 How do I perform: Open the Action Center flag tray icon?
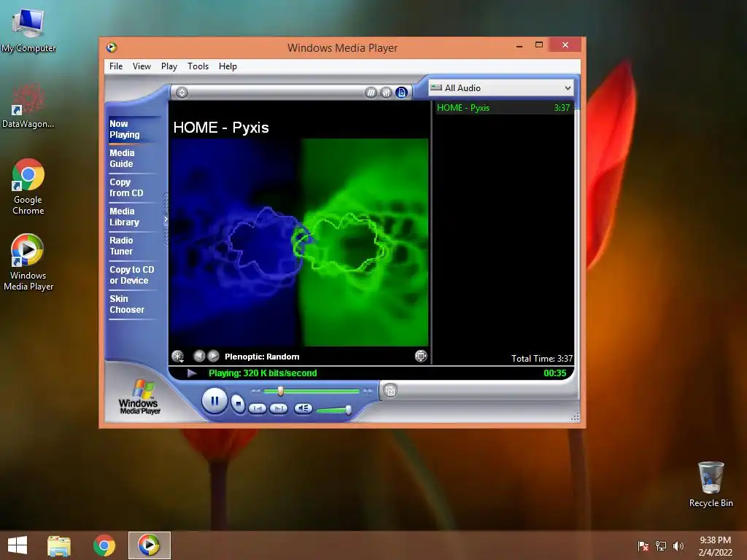pos(643,545)
